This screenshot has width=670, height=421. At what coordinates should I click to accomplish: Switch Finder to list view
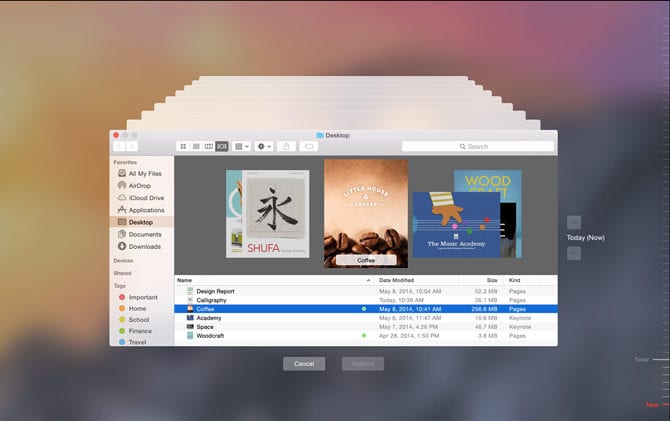click(x=196, y=146)
